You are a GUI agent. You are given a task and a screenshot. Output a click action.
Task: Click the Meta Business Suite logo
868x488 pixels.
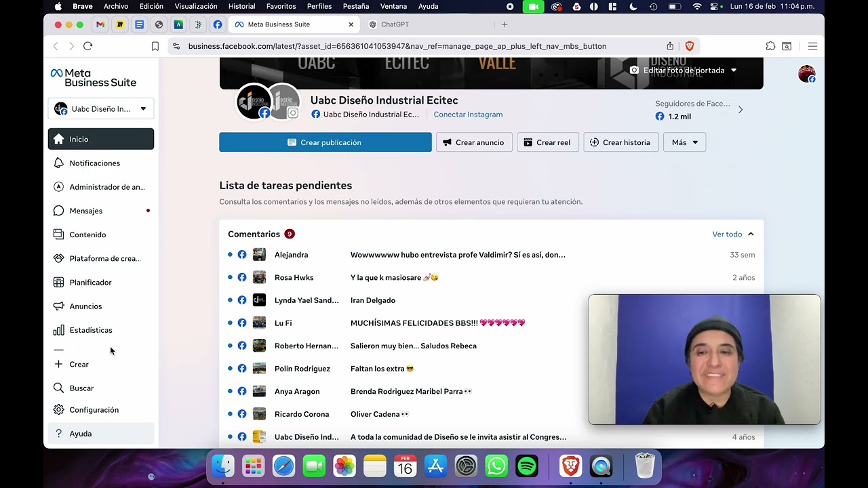click(94, 78)
